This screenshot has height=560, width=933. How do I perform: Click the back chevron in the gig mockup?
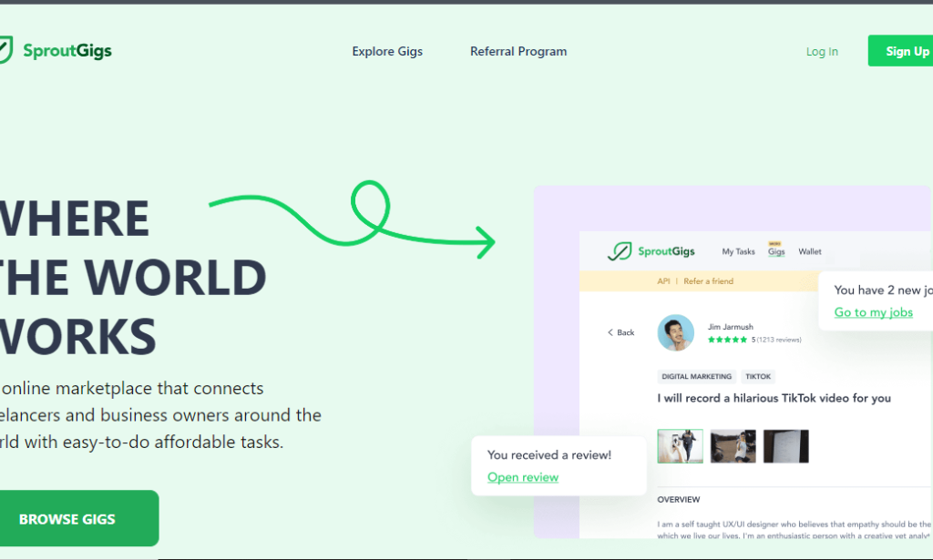coord(612,332)
